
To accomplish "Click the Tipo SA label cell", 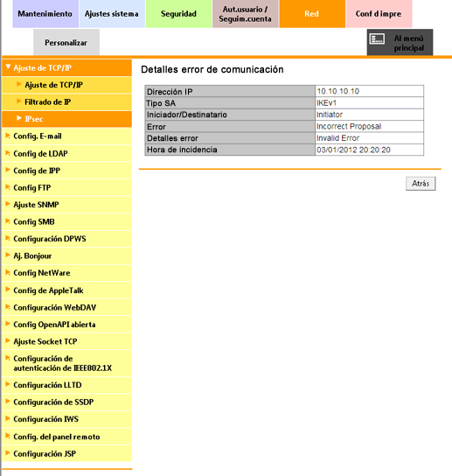I will 230,103.
